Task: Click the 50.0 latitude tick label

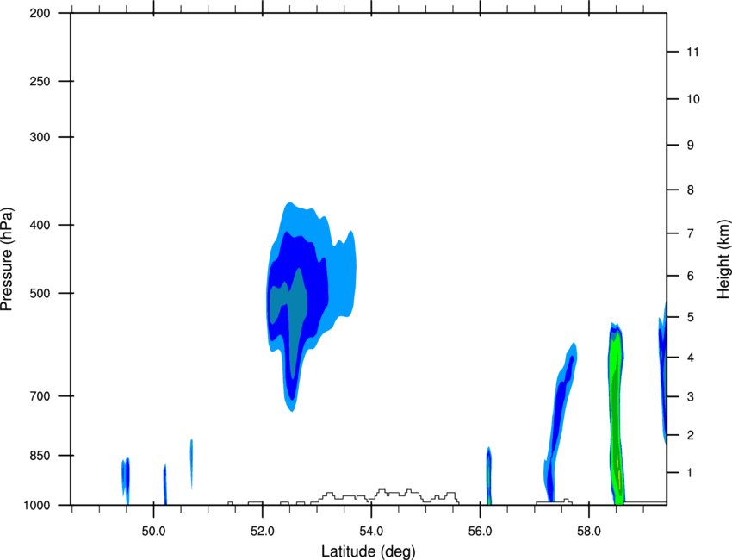Action: (153, 532)
